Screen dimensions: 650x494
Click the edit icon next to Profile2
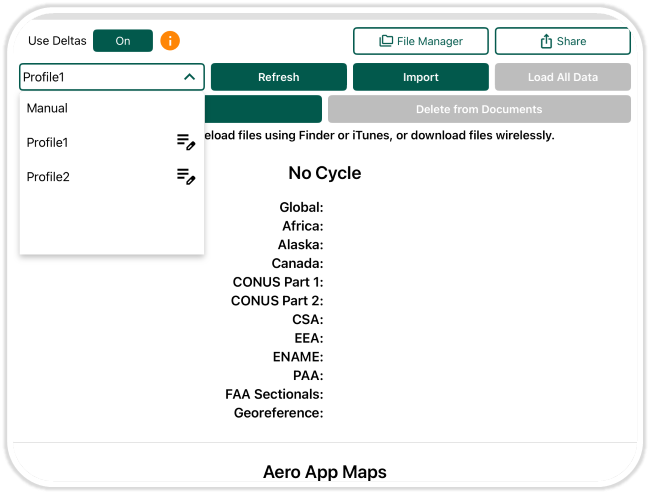point(186,177)
